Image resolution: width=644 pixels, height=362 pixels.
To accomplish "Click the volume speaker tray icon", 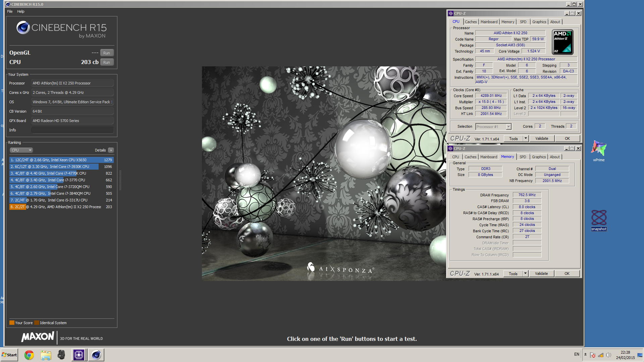I will coord(608,355).
